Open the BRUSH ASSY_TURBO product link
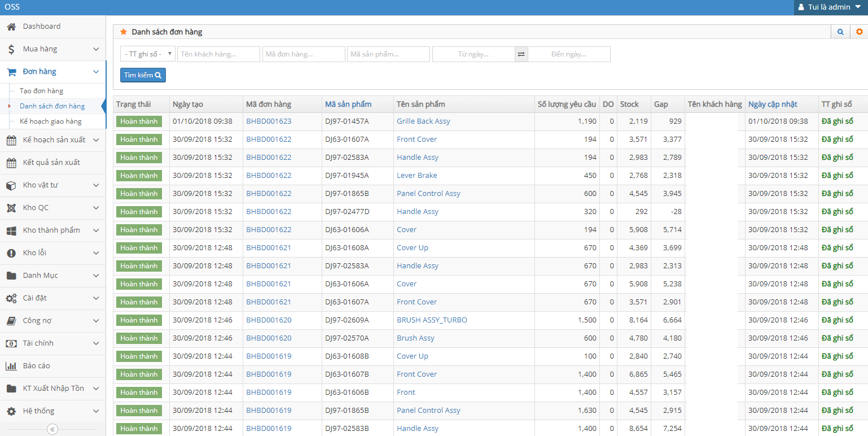Viewport: 868px width, 436px height. pyautogui.click(x=432, y=320)
